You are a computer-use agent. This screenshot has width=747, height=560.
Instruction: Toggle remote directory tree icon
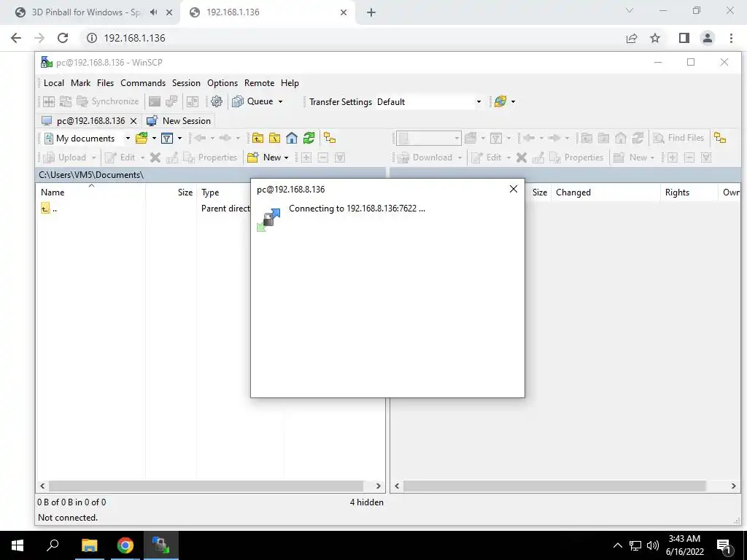pyautogui.click(x=720, y=138)
